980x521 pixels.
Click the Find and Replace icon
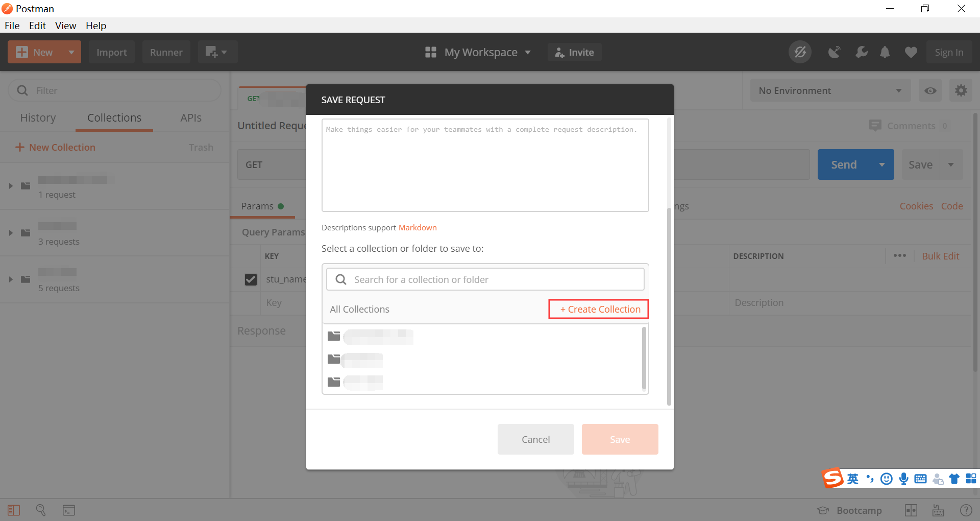[x=41, y=510]
